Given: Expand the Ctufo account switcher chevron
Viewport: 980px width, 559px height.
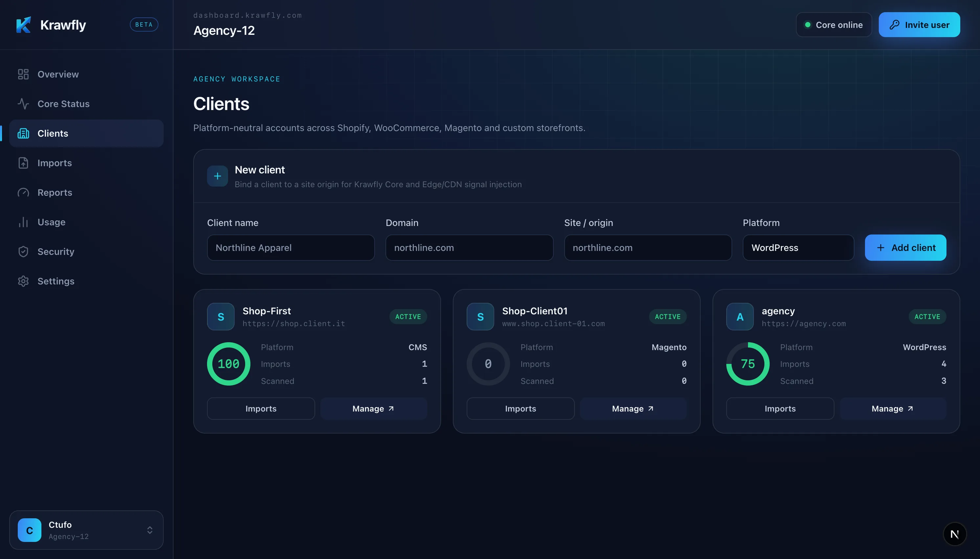Looking at the screenshot, I should pos(150,530).
